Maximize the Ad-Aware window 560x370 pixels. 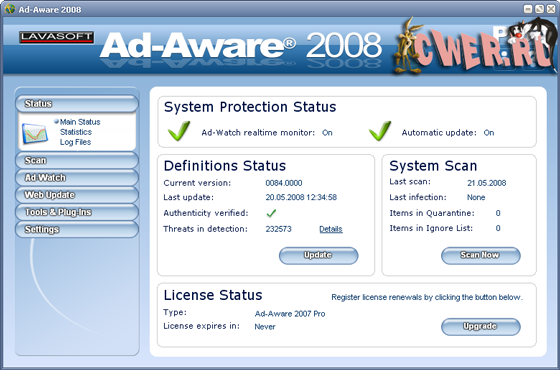[x=539, y=9]
